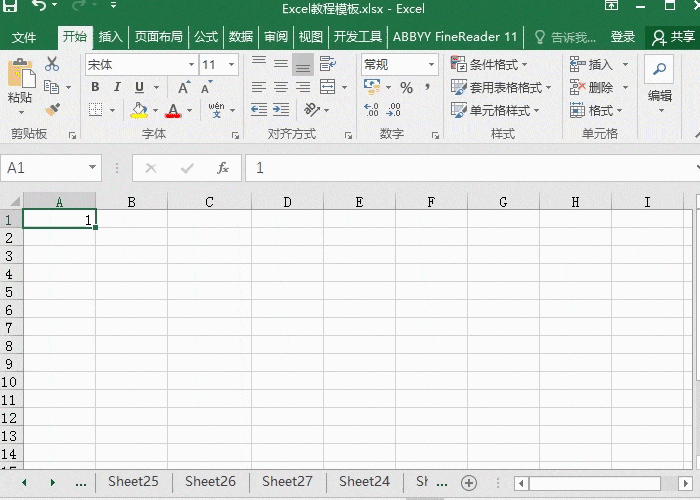
Task: Switch to the 开发工具 tab
Action: [358, 37]
